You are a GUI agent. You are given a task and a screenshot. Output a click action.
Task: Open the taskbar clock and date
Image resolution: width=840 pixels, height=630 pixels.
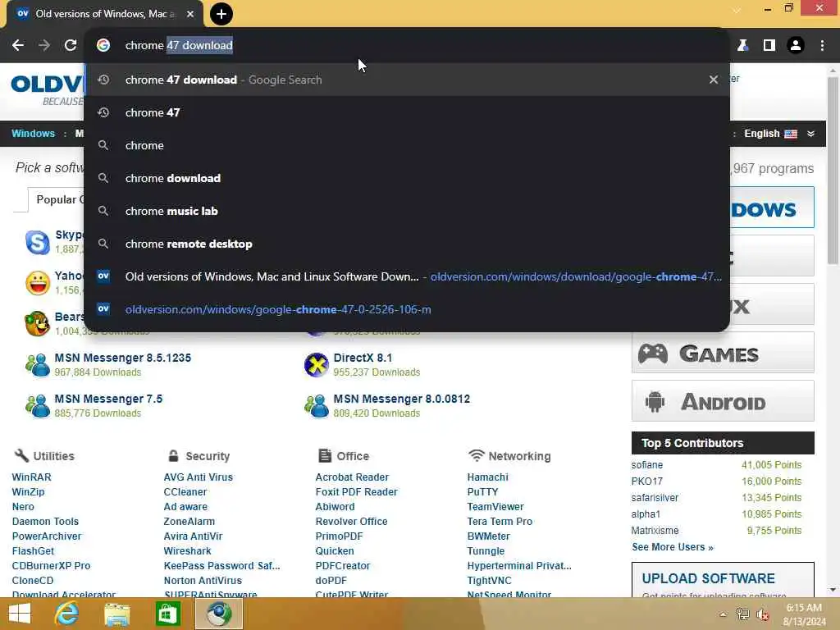(x=804, y=614)
